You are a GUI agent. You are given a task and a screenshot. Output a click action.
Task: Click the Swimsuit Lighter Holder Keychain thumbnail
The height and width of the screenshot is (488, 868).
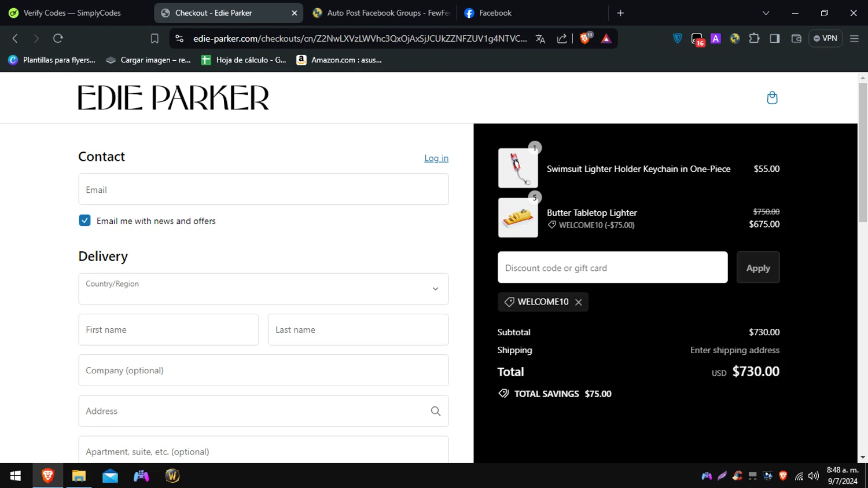[518, 168]
